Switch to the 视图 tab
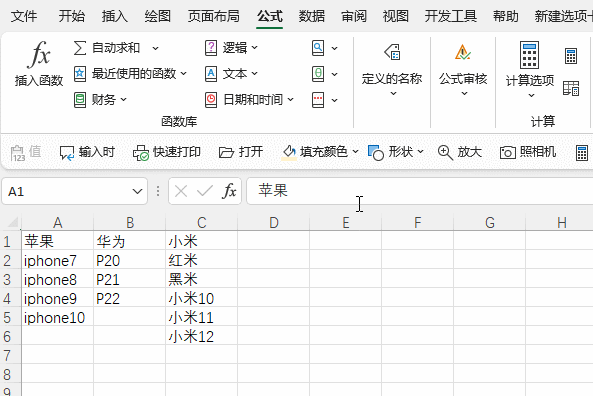The width and height of the screenshot is (593, 396). tap(396, 16)
